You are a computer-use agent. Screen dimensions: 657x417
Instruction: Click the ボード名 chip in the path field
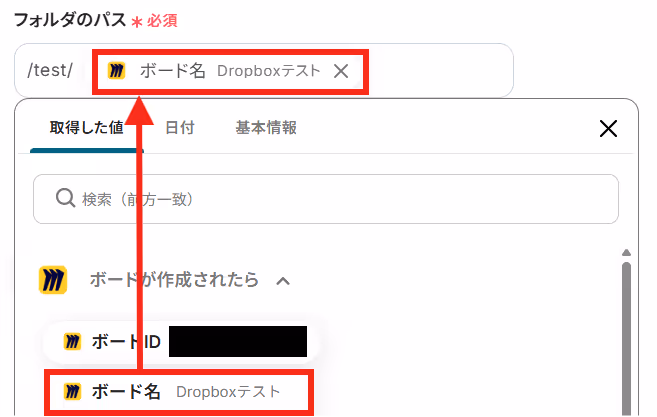pyautogui.click(x=230, y=71)
